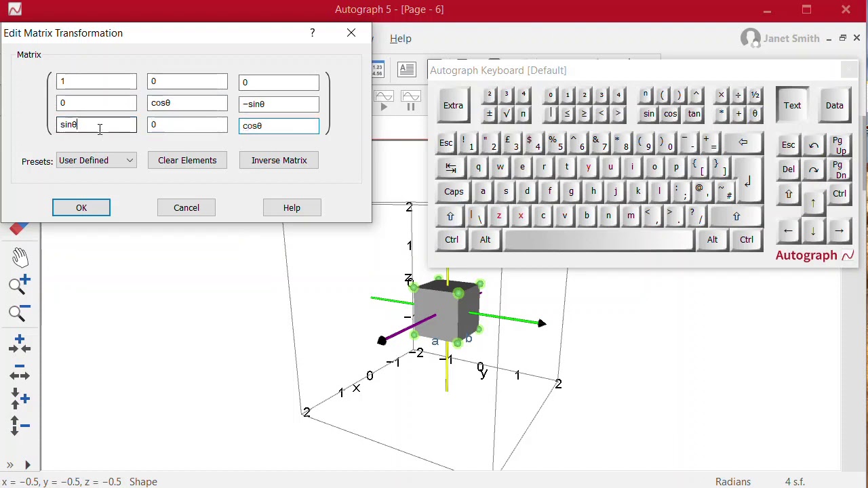Image resolution: width=868 pixels, height=488 pixels.
Task: Activate the zoom in magnifier tool
Action: pyautogui.click(x=19, y=285)
